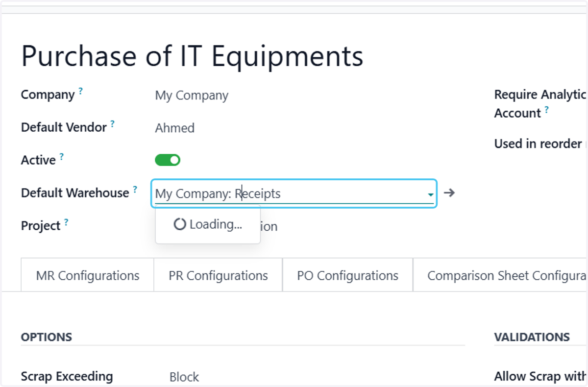
Task: Click the Default Warehouse help question mark
Action: point(135,190)
